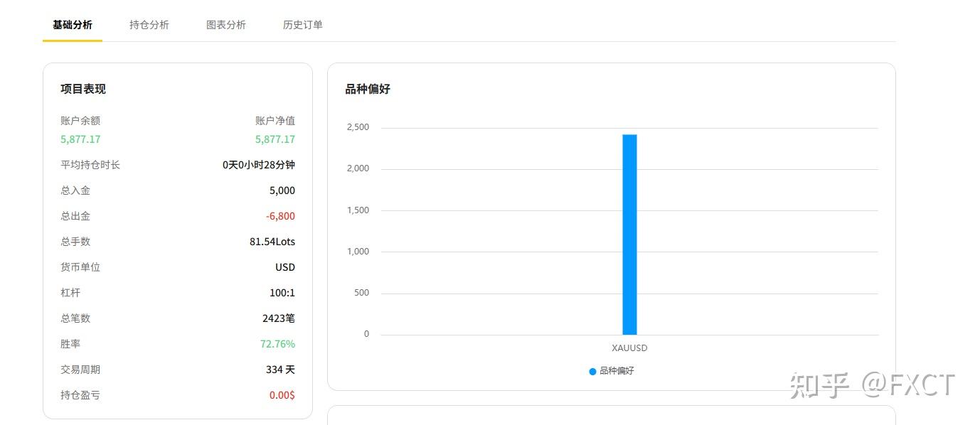
Task: Click the 2,000 y-axis tick label
Action: pos(358,168)
